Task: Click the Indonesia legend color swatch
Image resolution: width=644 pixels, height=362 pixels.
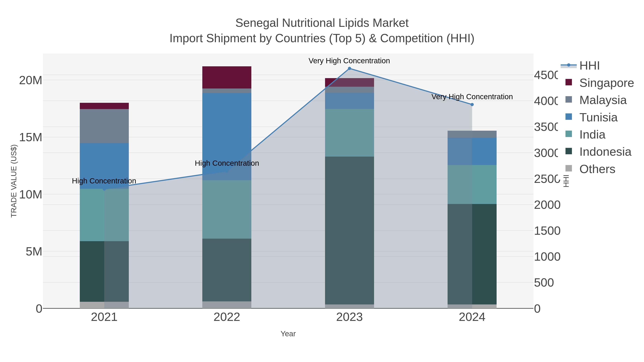Action: [x=569, y=151]
